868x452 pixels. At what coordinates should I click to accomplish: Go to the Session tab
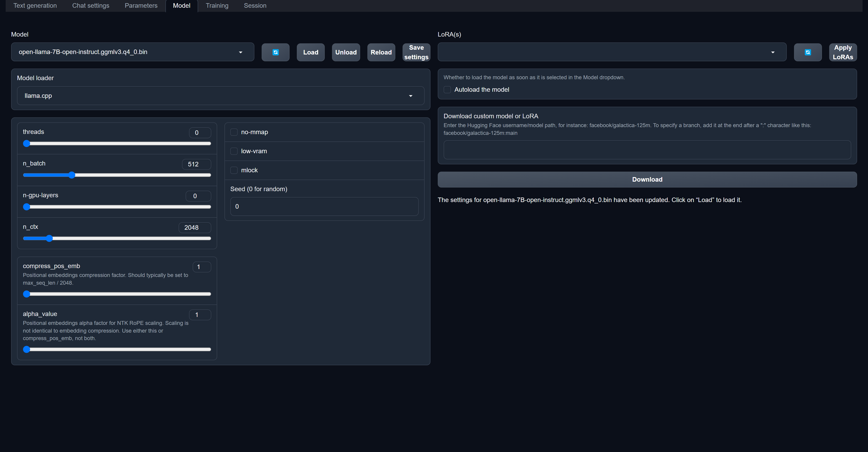255,6
